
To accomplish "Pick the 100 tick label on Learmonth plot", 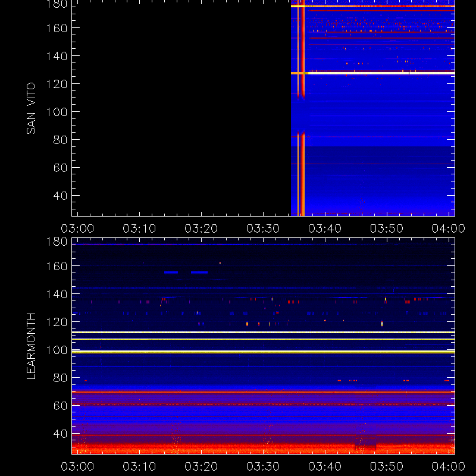I will (57, 350).
